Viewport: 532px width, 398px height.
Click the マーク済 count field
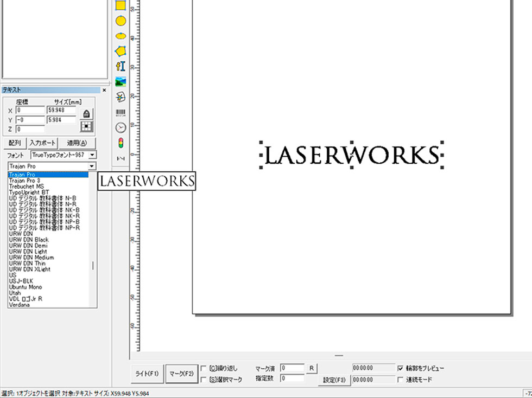pyautogui.click(x=292, y=368)
